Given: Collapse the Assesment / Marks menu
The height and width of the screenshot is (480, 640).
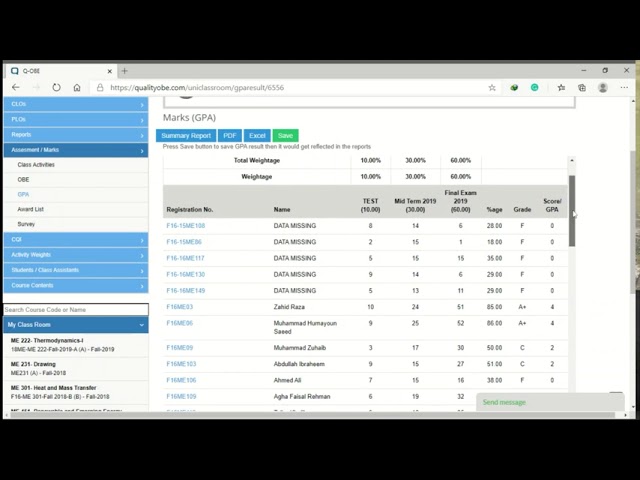Looking at the screenshot, I should coord(76,150).
